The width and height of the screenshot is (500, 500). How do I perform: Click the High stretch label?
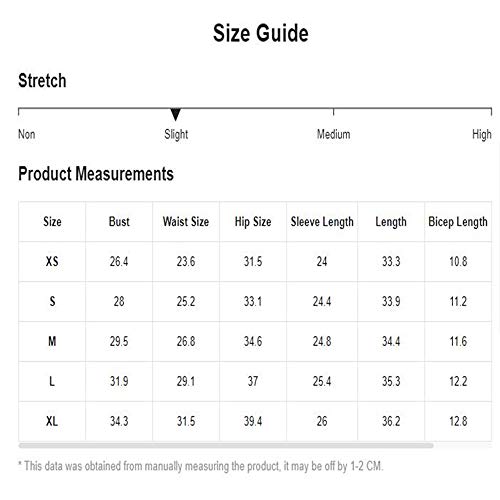coord(482,135)
